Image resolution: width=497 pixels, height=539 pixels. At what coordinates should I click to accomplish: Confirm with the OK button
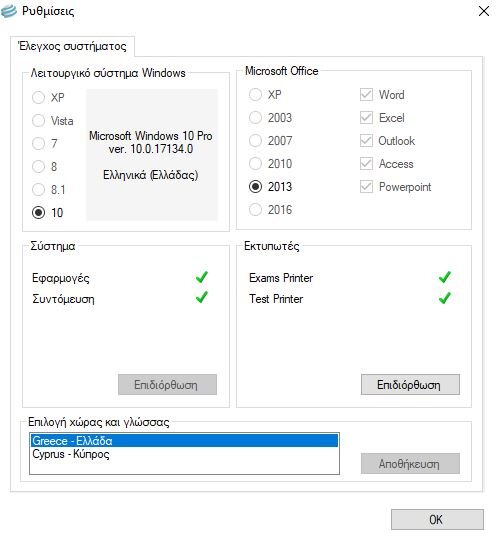tap(437, 519)
